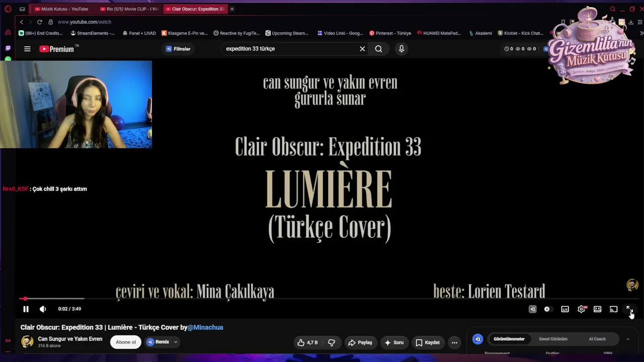Expand the hidden bookmarks overflow chevron
Viewport: 644px width, 362px height.
tap(641, 33)
